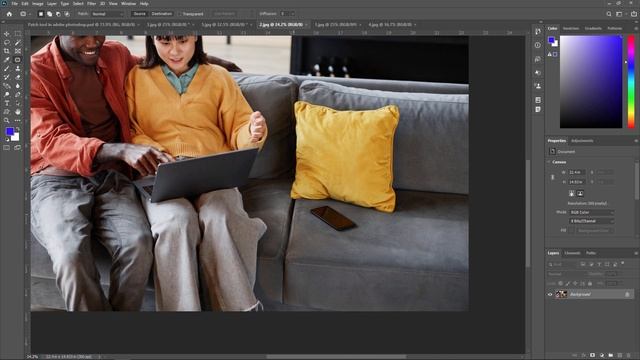The image size is (640, 360).
Task: Change the screen mode button
Action: (x=18, y=148)
